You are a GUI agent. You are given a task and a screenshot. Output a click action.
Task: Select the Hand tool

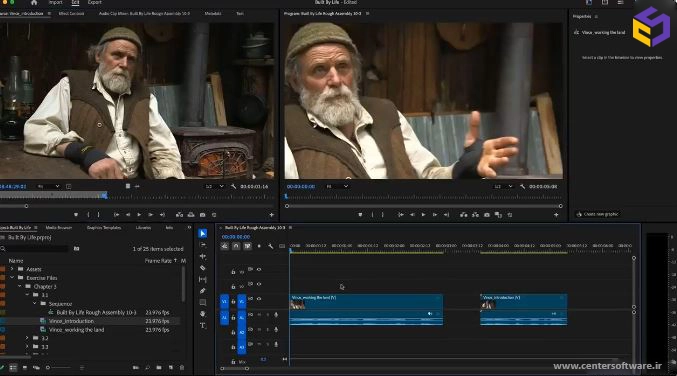(202, 314)
